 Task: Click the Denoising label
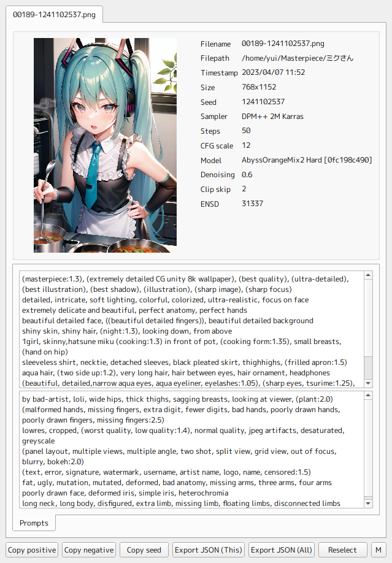click(217, 175)
